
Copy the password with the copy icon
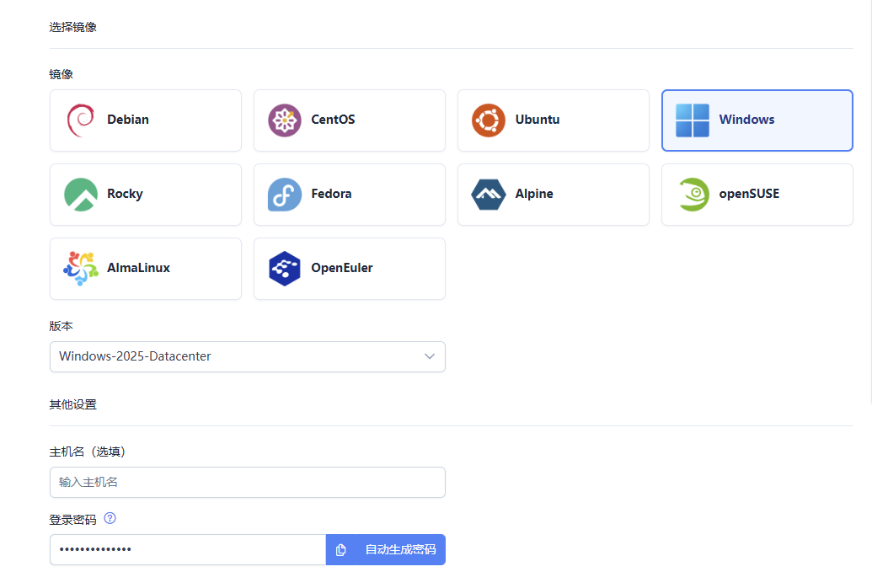[x=341, y=549]
